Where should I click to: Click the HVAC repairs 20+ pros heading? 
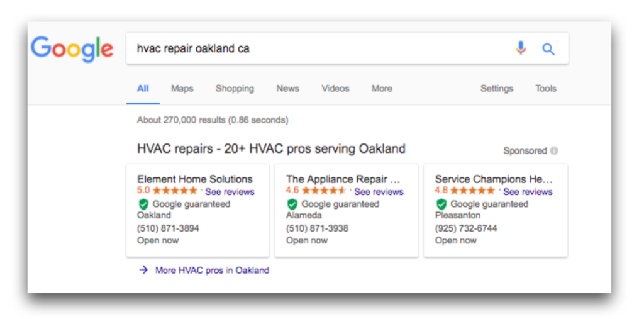click(272, 148)
